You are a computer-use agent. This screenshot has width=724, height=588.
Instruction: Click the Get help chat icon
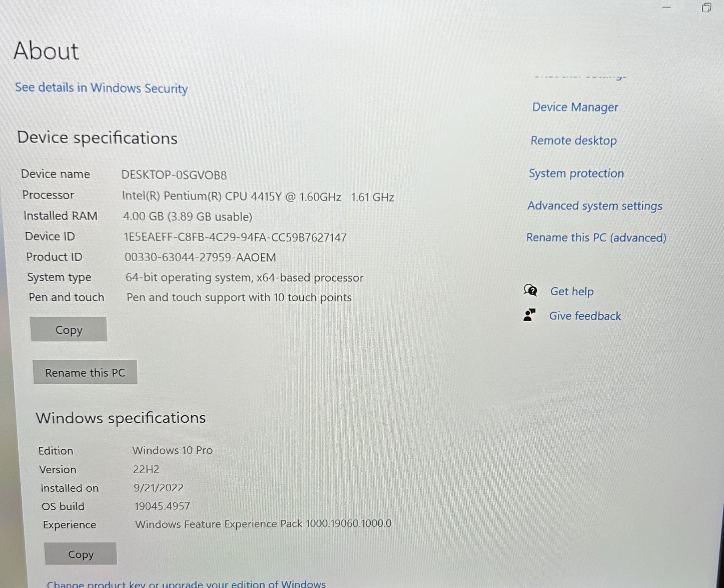pos(530,290)
